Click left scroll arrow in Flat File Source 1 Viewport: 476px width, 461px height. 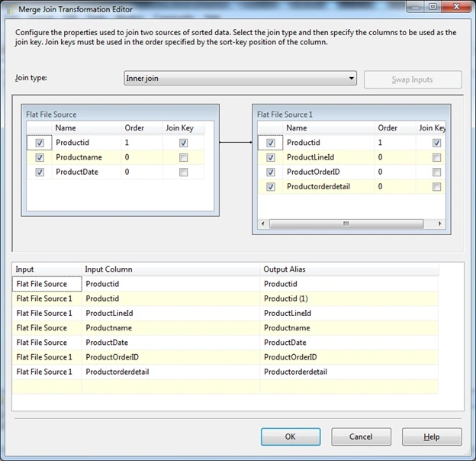click(x=263, y=224)
